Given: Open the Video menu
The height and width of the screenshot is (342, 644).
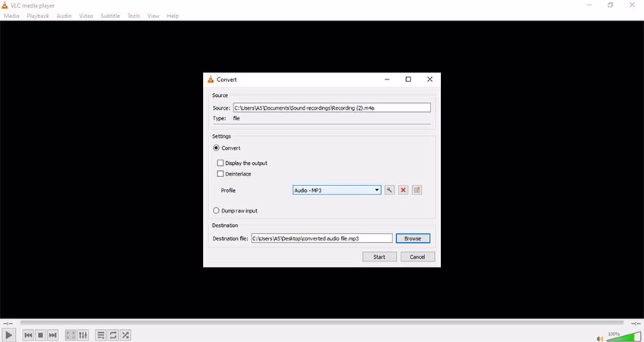Looking at the screenshot, I should click(86, 16).
